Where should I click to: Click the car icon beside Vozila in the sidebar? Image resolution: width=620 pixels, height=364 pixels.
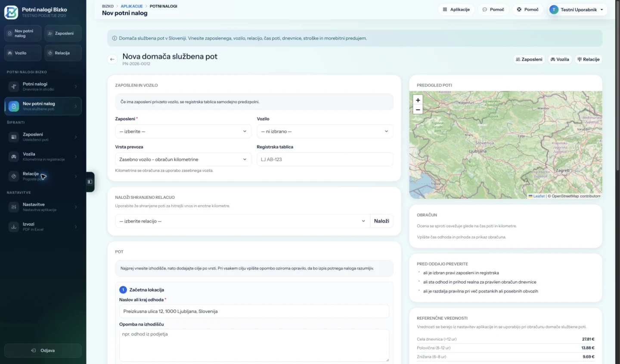pyautogui.click(x=14, y=157)
